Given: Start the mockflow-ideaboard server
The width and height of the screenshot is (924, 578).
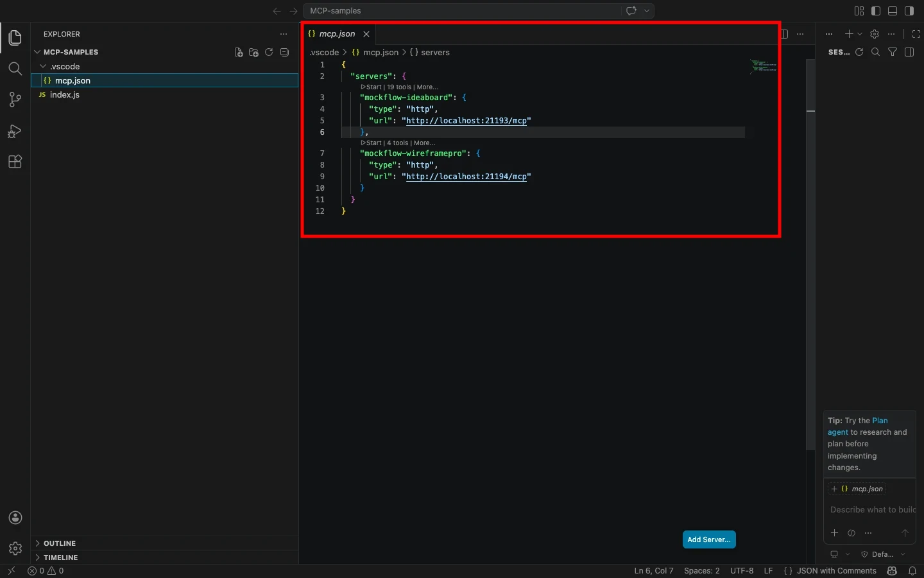Looking at the screenshot, I should 372,87.
